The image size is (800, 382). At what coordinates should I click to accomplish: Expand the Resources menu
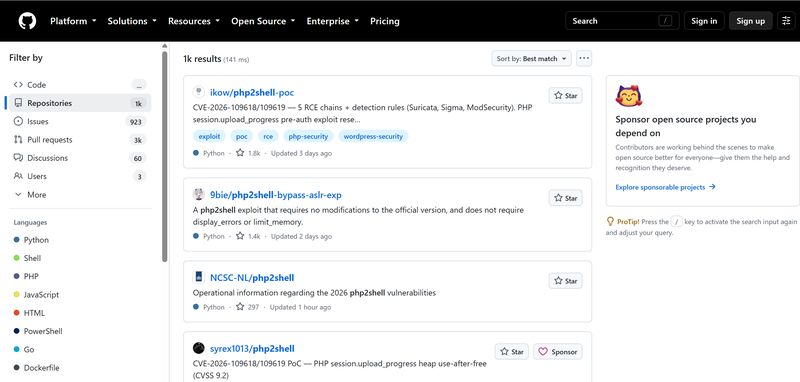(194, 21)
